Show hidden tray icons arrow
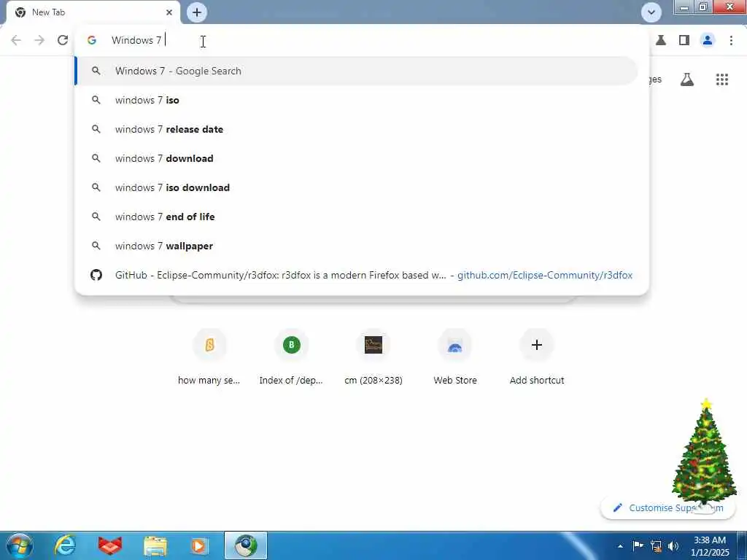 [x=620, y=546]
